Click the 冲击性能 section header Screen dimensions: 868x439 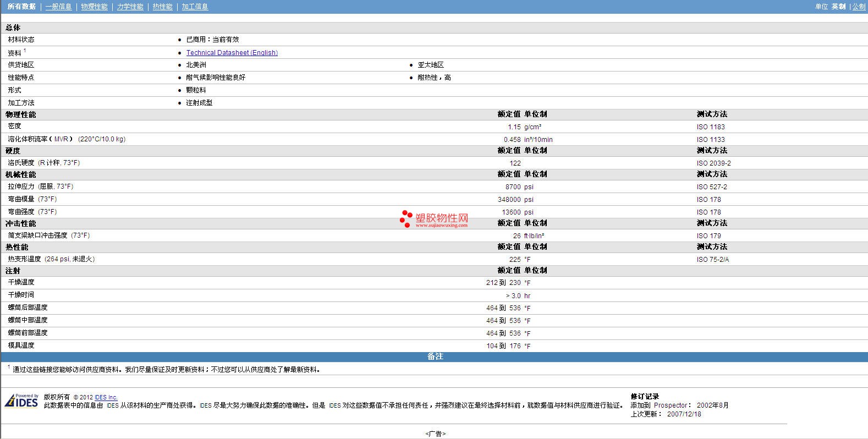(21, 223)
